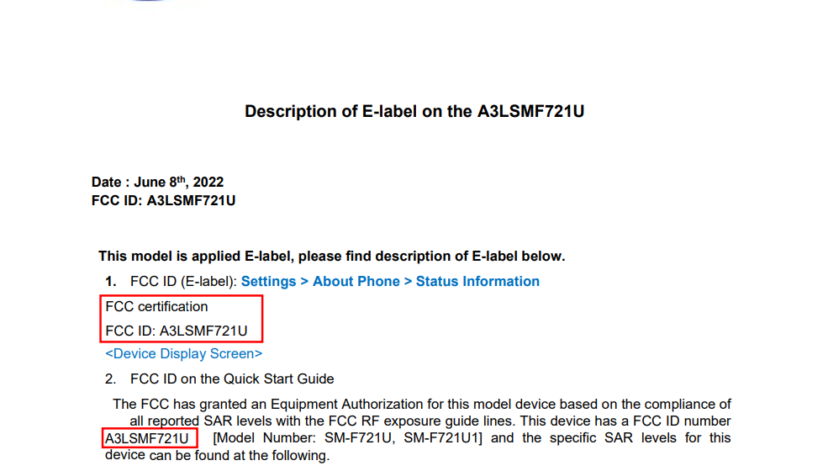This screenshot has height=466, width=828.
Task: Click the 'FCC ID (E-label)' label in item 1
Action: [x=183, y=281]
